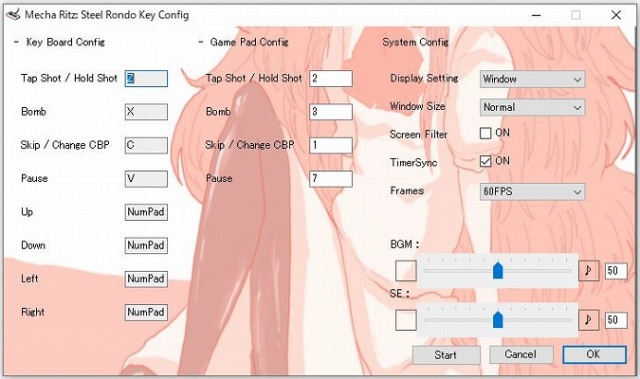The height and width of the screenshot is (379, 640).
Task: Click the SE music note button
Action: (x=588, y=319)
